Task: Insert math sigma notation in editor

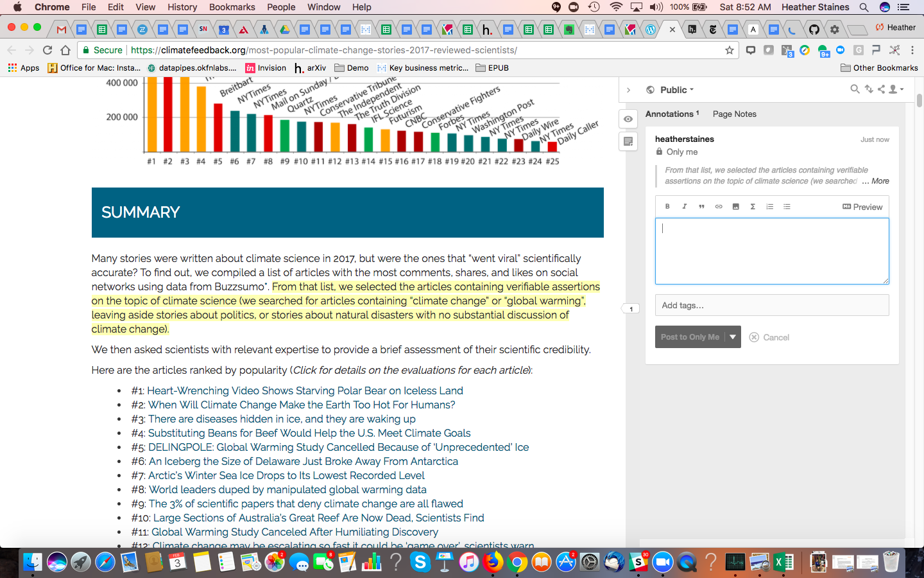Action: (753, 207)
